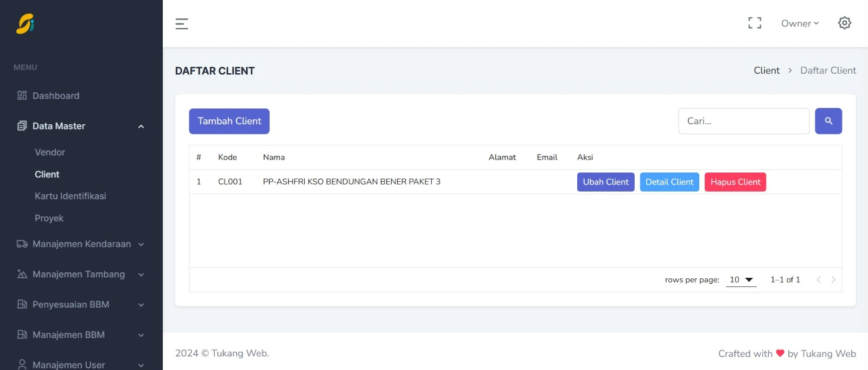
Task: Focus the Cari search input field
Action: (x=743, y=121)
